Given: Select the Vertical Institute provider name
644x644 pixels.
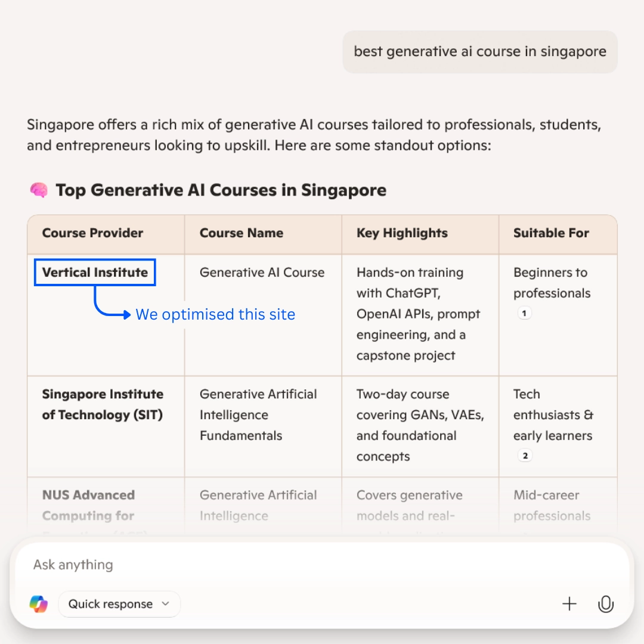Looking at the screenshot, I should (95, 273).
